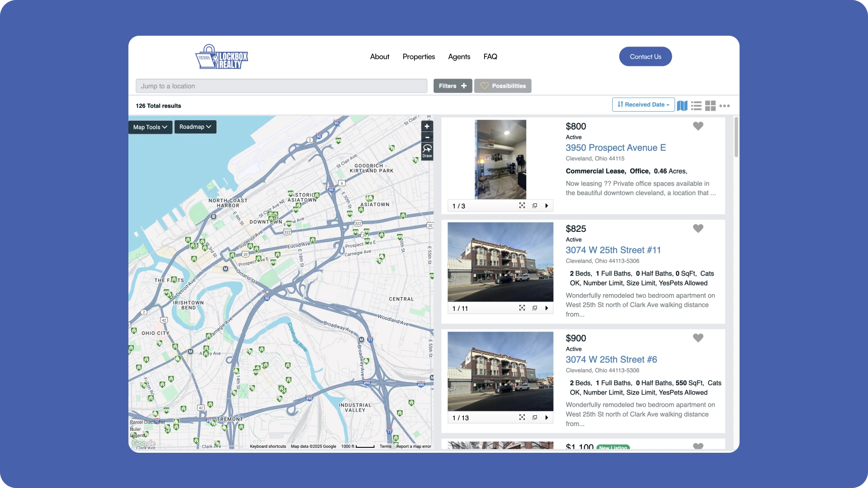Switch to list view icon
Screen dimensions: 868x488
point(696,106)
